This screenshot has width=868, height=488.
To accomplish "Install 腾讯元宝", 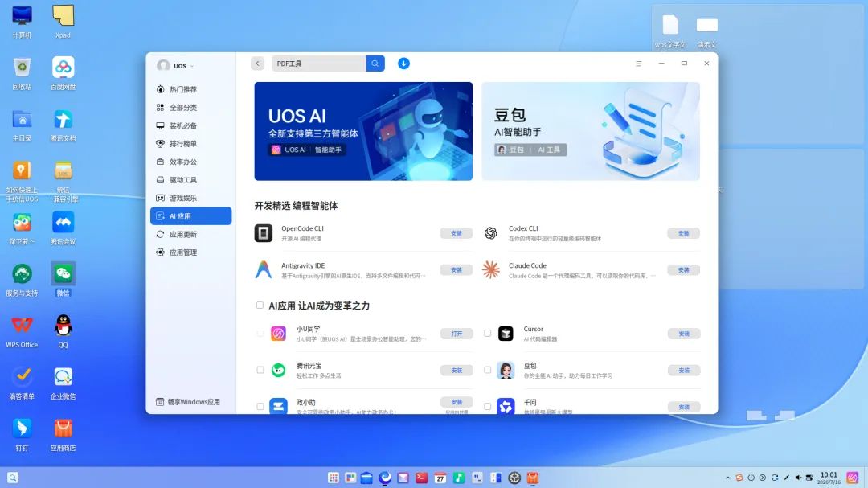I will pyautogui.click(x=457, y=370).
